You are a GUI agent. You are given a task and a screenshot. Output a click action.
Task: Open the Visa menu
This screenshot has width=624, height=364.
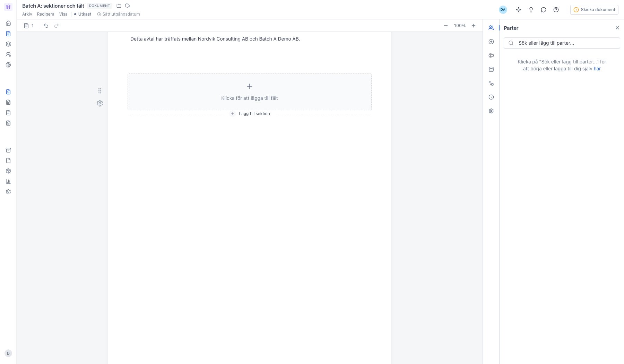tap(63, 14)
